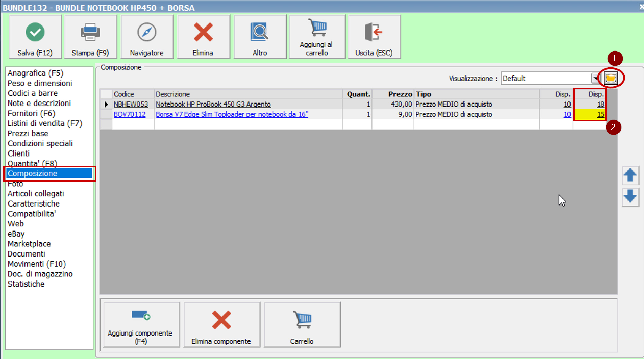The image size is (644, 359).
Task: Open the Navigatore compass tool
Action: point(146,37)
